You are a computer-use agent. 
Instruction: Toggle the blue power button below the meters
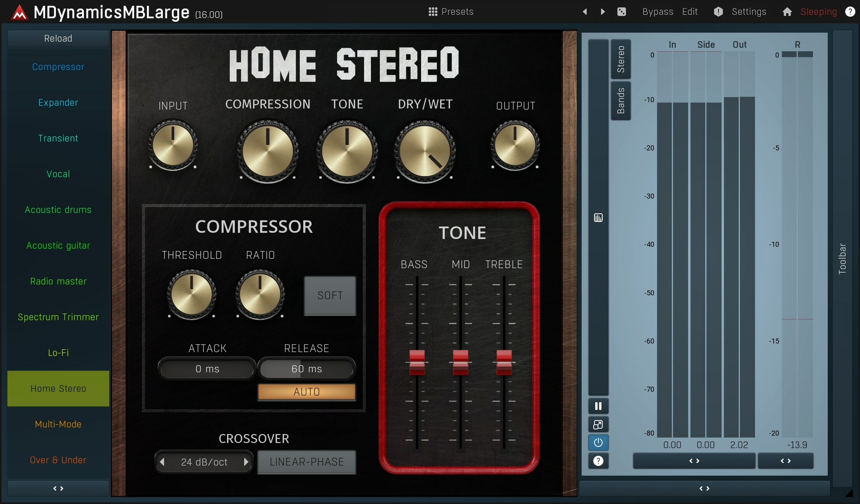(598, 443)
